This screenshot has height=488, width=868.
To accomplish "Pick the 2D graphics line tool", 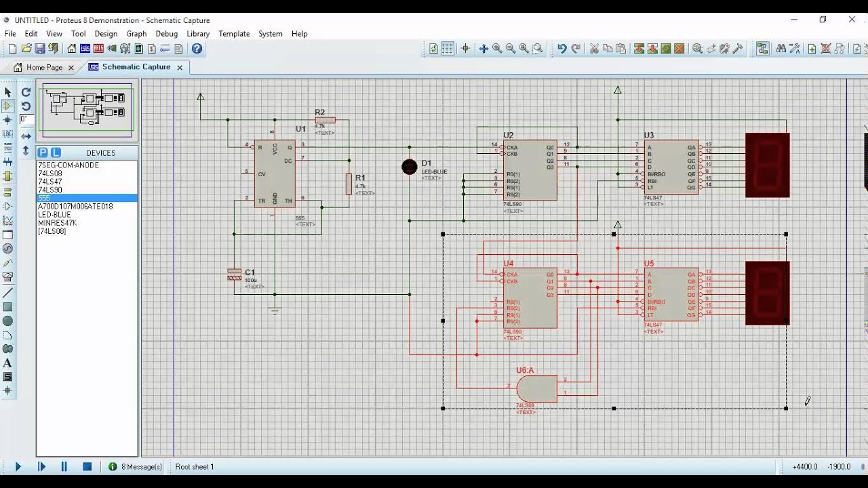I will 7,293.
